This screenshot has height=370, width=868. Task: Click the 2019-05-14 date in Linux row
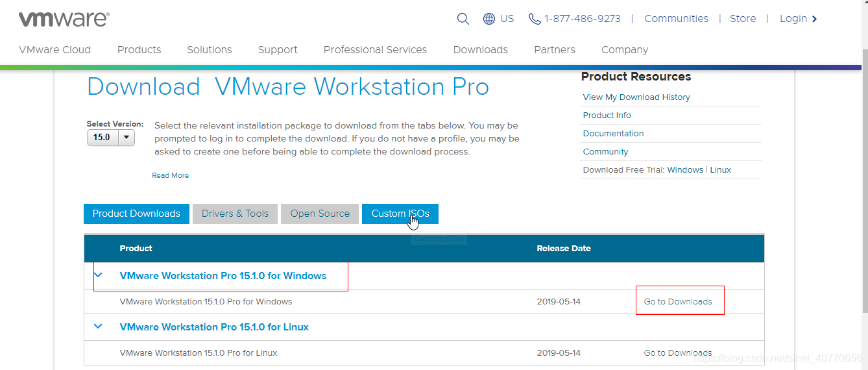coord(559,353)
